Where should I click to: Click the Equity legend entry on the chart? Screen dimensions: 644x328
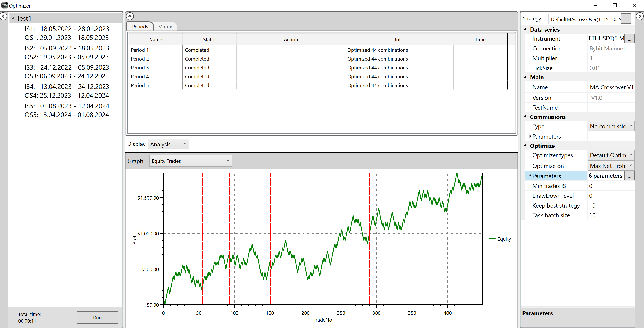click(x=500, y=239)
